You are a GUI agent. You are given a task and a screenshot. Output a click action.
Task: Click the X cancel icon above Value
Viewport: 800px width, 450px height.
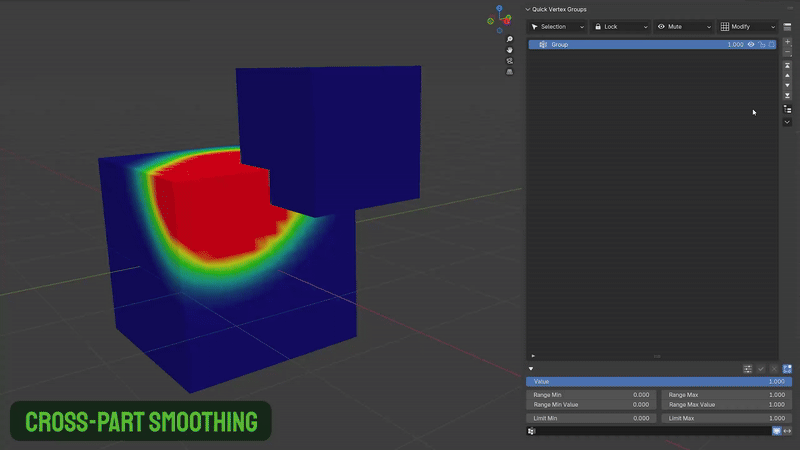[774, 368]
